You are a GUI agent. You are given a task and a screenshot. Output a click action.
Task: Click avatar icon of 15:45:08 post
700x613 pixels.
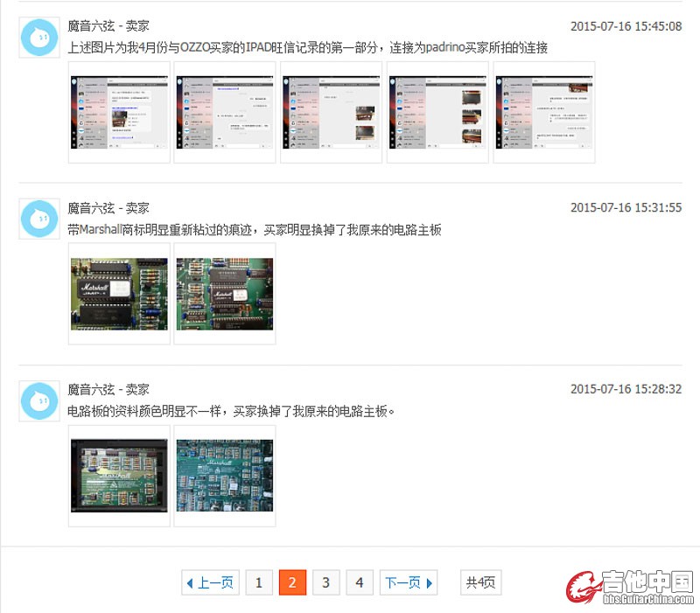[38, 38]
